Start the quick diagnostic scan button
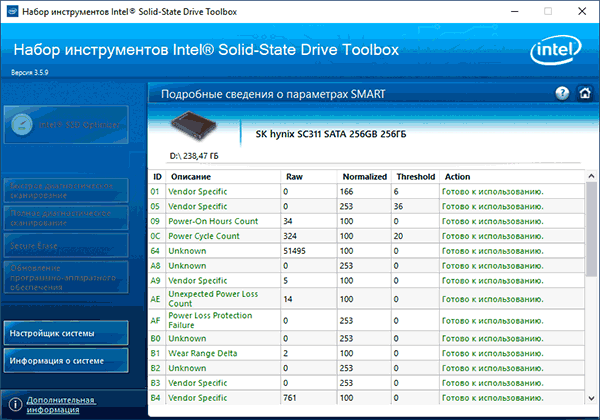 pyautogui.click(x=66, y=190)
